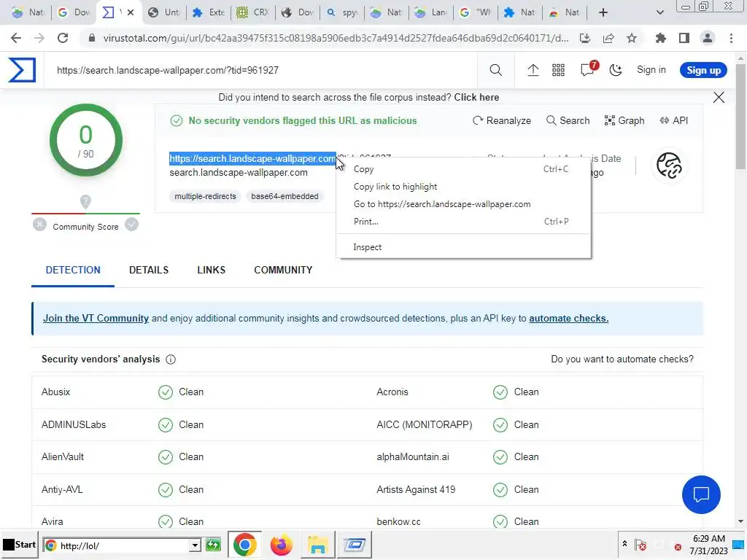Image resolution: width=747 pixels, height=560 pixels.
Task: Click the browser forward arrow
Action: pos(39,38)
